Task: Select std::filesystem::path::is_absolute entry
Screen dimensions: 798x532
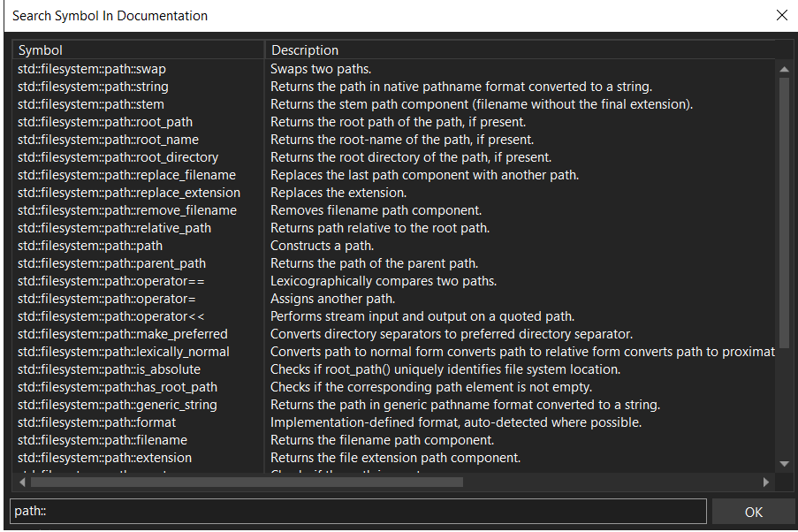Action: [110, 369]
